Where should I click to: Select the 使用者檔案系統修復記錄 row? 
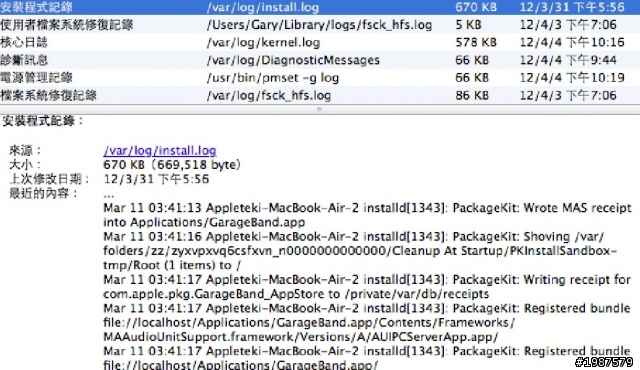[x=320, y=24]
